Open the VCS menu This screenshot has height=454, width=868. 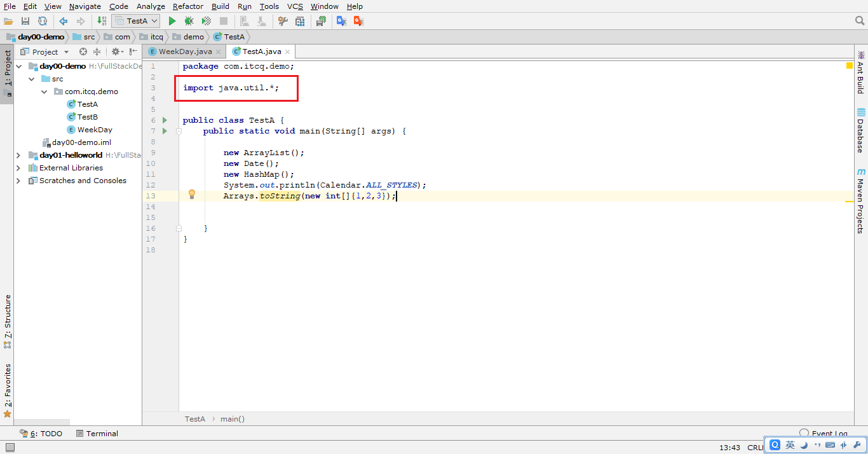(295, 6)
